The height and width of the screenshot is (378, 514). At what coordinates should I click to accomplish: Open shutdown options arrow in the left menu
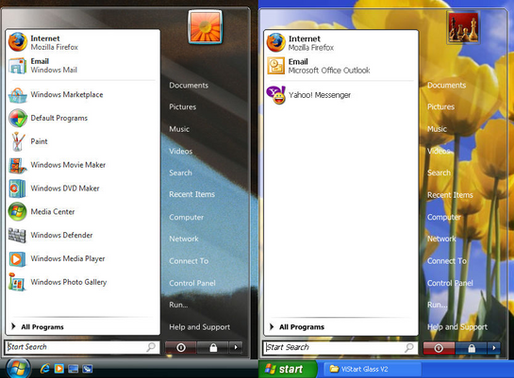[236, 347]
